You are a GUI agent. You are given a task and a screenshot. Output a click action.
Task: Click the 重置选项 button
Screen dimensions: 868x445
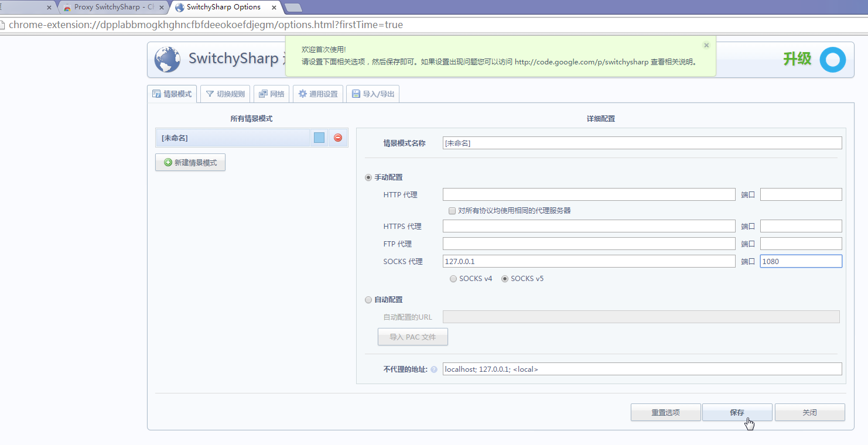[x=666, y=412]
